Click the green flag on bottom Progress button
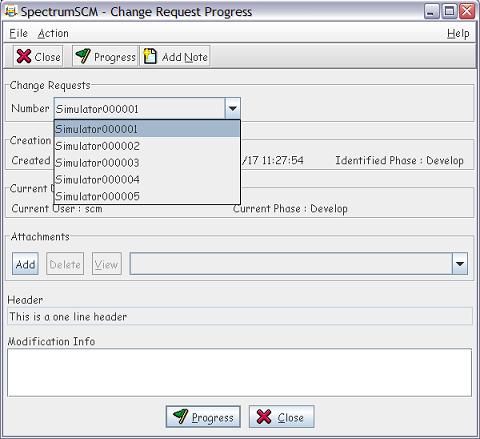The height and width of the screenshot is (439, 480). [181, 416]
